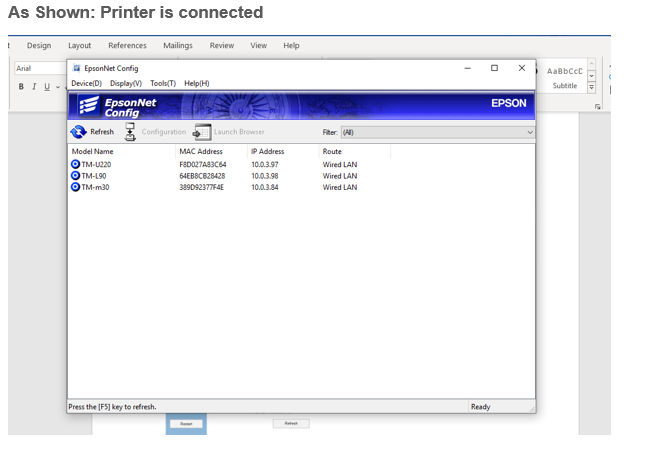This screenshot has height=472, width=654.
Task: Click the Ready status bar entry
Action: tap(480, 407)
